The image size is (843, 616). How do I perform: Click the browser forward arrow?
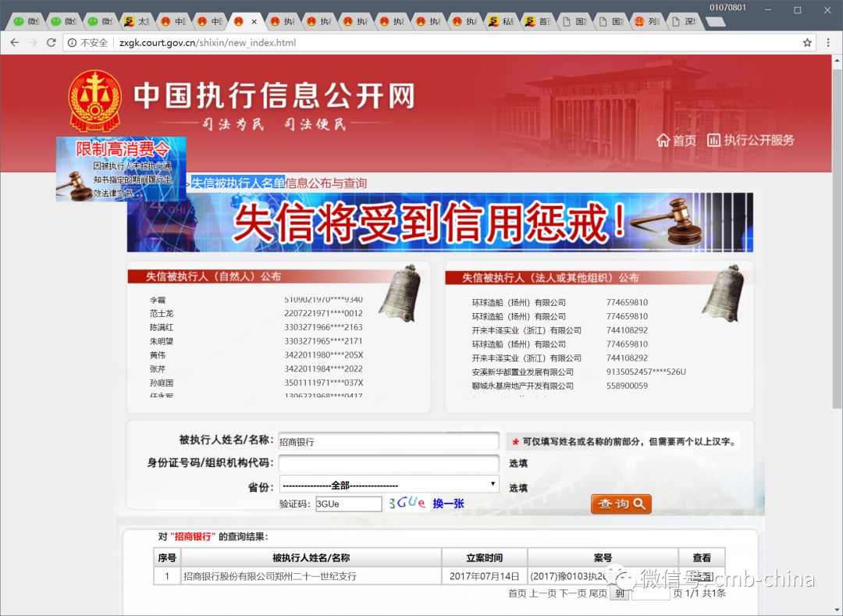click(x=33, y=42)
